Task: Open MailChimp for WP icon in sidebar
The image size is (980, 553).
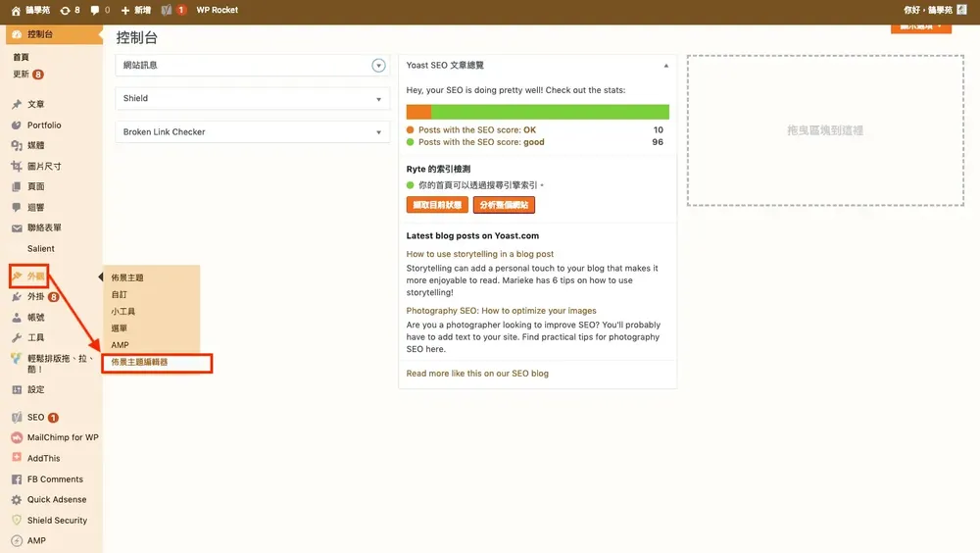Action: point(17,437)
